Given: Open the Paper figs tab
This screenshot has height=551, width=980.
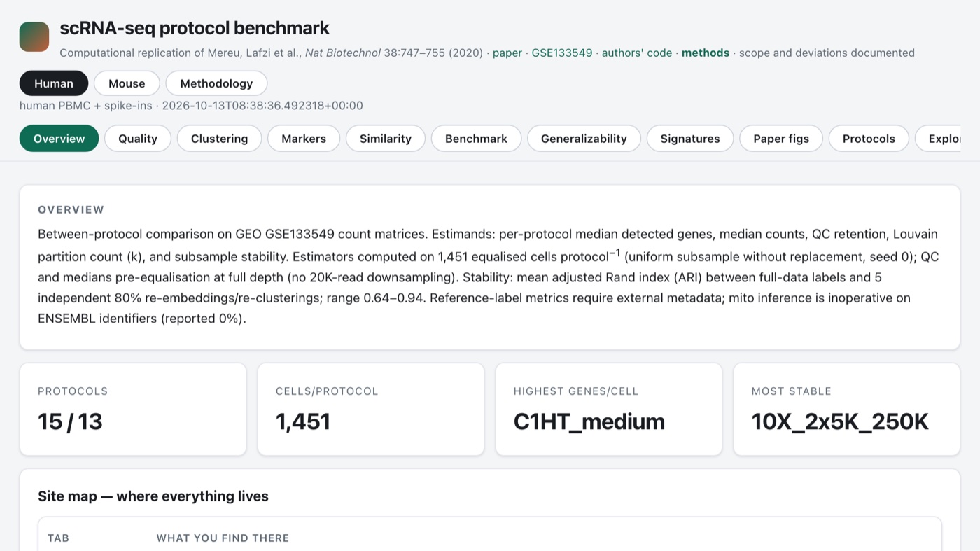Looking at the screenshot, I should [x=781, y=139].
